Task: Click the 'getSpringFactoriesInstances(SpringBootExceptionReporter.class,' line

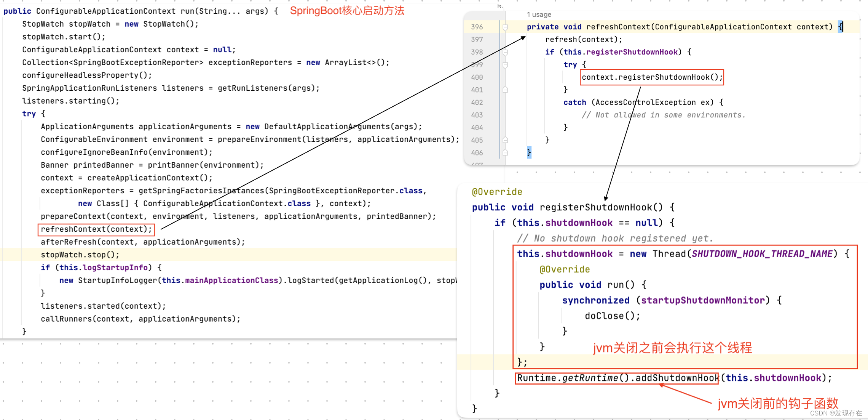Action: (234, 191)
